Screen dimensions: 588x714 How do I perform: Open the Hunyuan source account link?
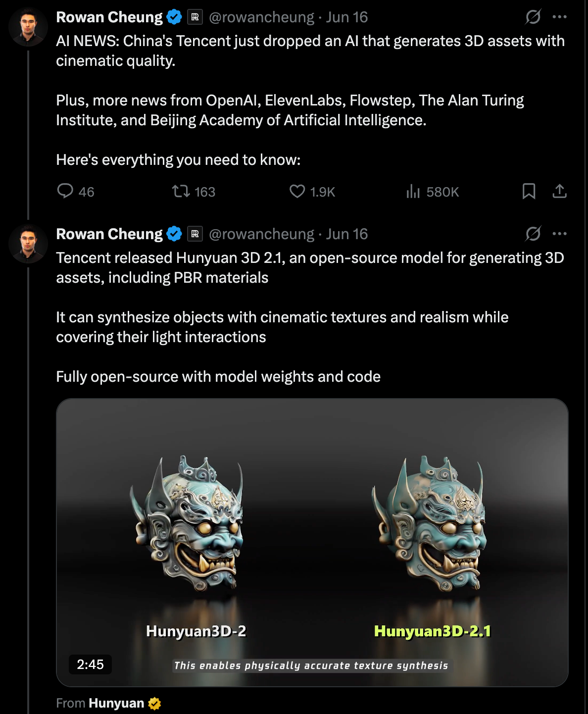[x=116, y=703]
